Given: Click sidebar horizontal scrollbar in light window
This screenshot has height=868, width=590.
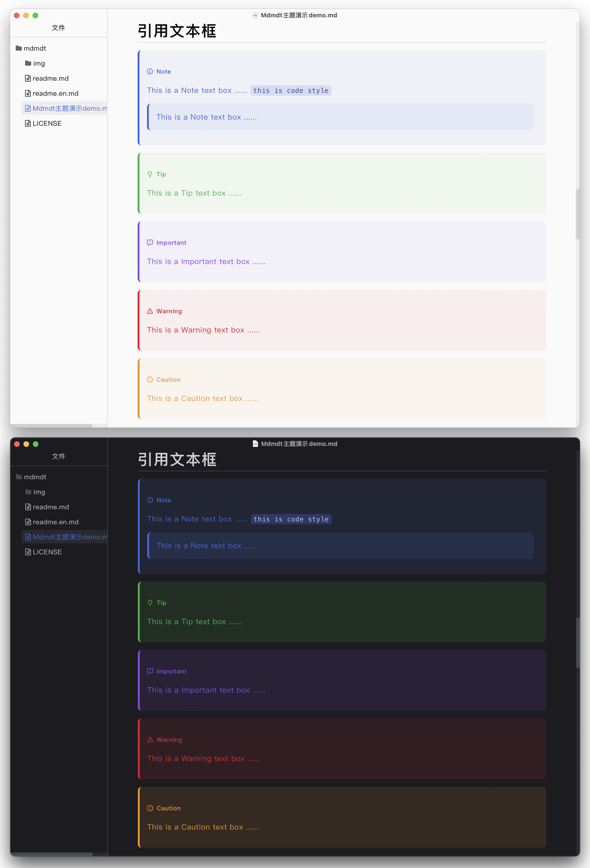Looking at the screenshot, I should [52, 425].
